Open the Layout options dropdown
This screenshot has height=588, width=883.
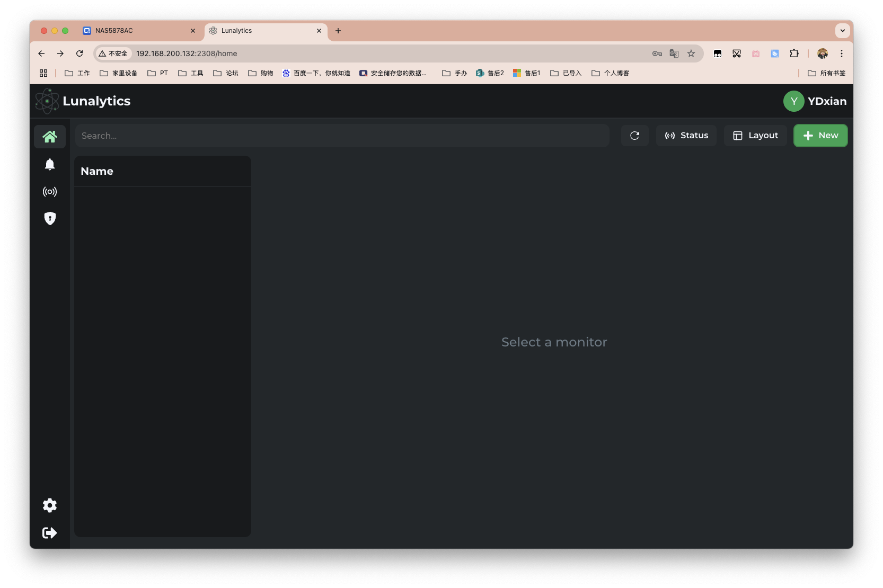coord(755,136)
